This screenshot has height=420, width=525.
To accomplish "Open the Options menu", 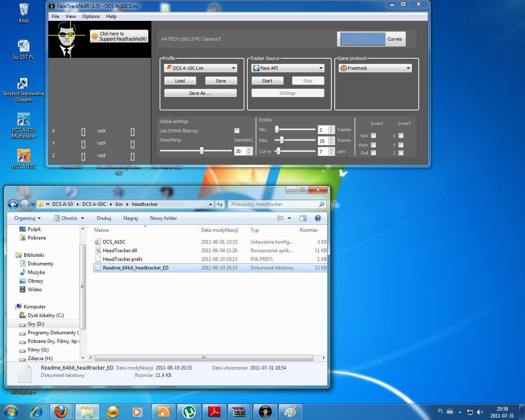I will point(91,16).
